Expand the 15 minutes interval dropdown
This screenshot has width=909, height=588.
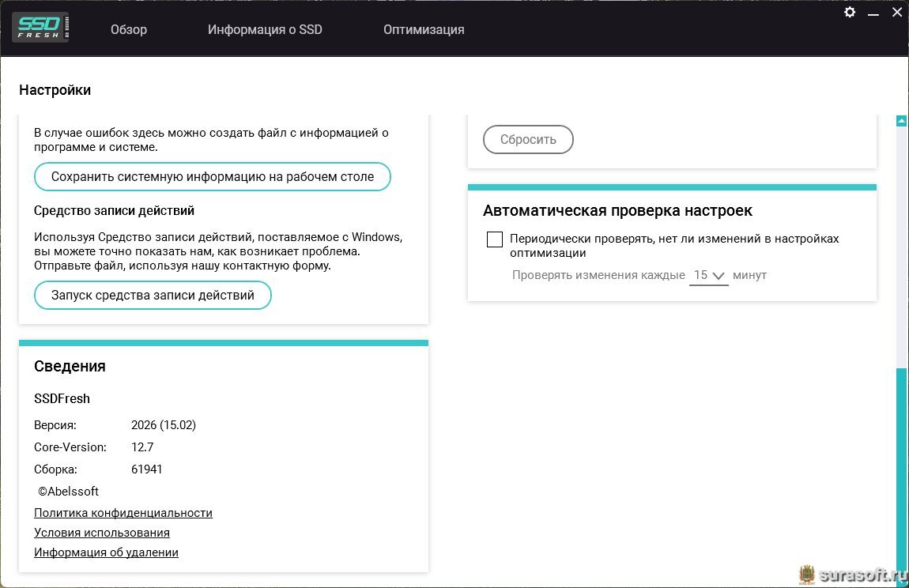click(708, 276)
